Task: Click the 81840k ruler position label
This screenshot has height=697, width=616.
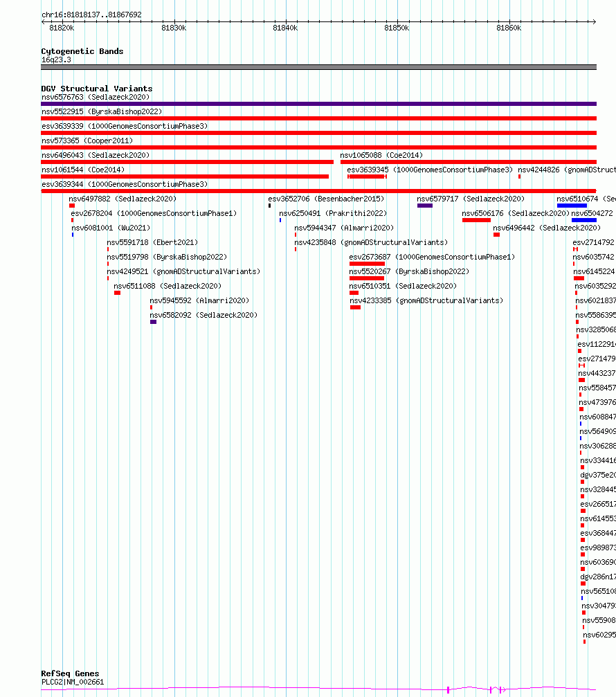Action: [285, 28]
